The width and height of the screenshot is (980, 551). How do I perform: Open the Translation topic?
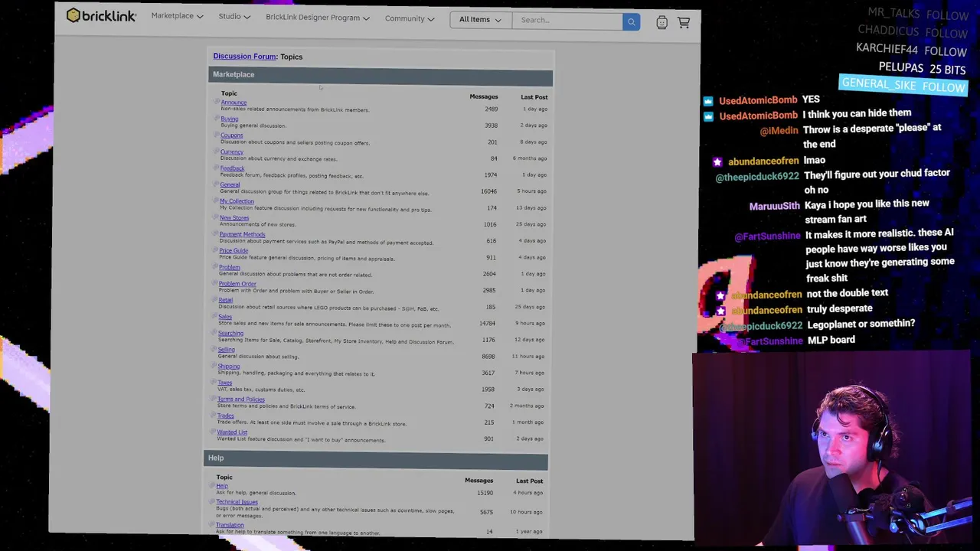point(230,525)
